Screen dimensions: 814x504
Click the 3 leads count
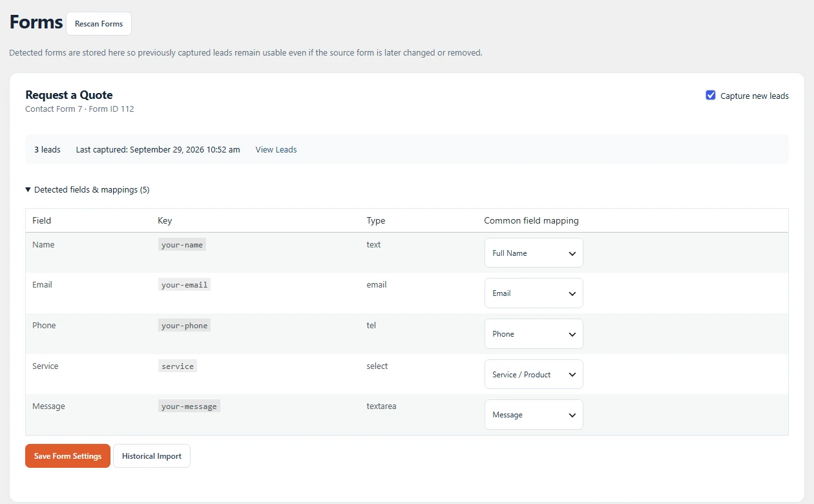(47, 149)
